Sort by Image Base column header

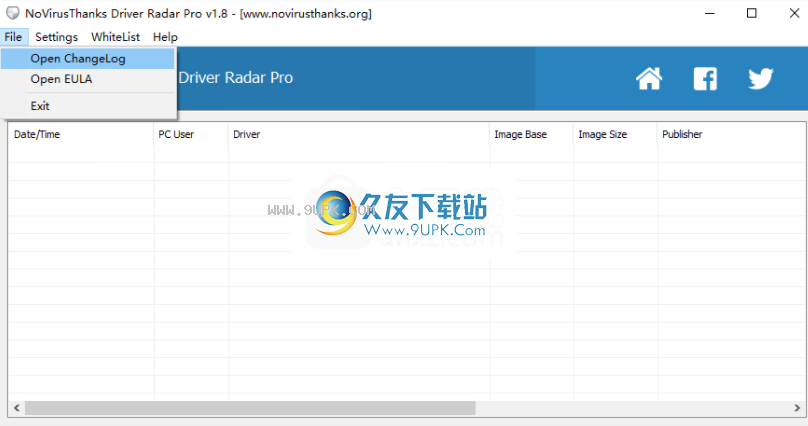click(531, 134)
